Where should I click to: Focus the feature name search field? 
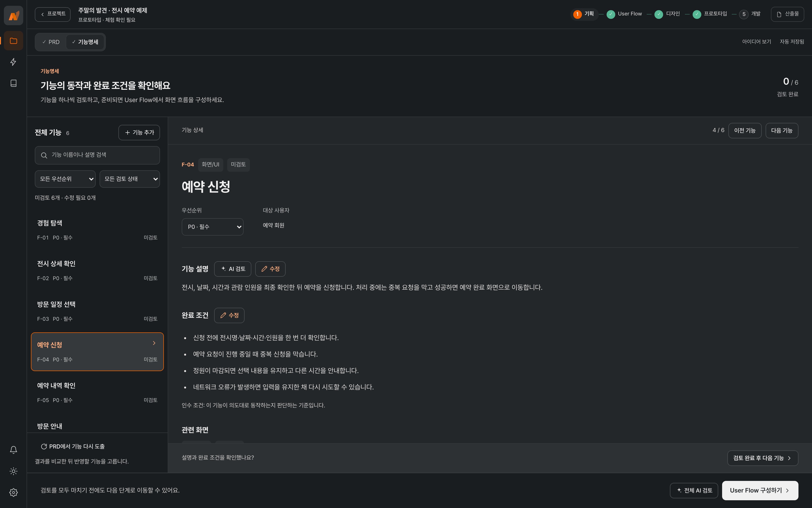(97, 155)
